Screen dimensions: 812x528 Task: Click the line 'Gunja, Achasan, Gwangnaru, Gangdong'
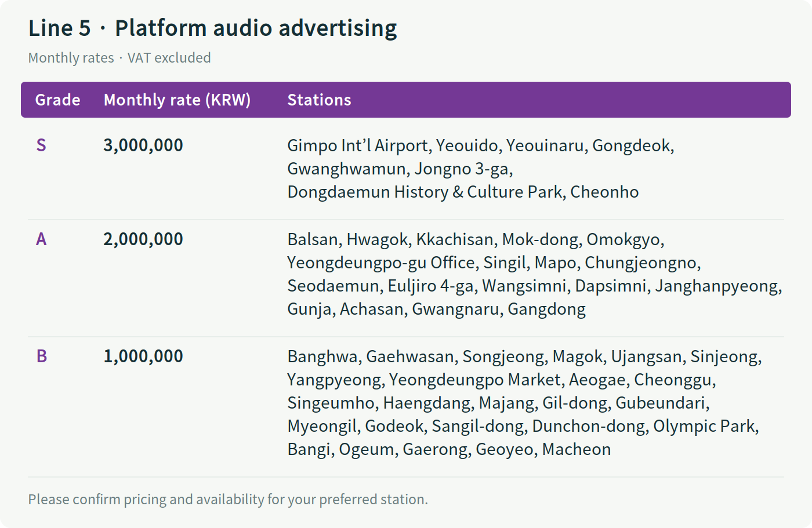point(437,309)
